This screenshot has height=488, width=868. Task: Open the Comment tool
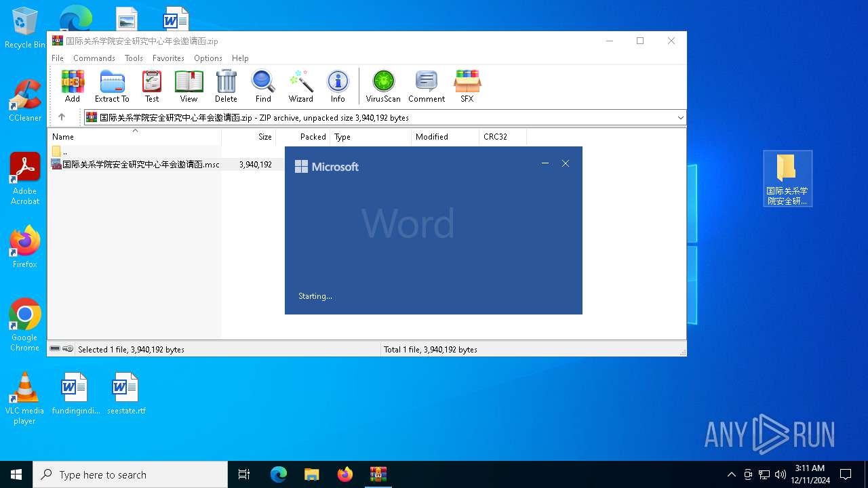tap(427, 86)
